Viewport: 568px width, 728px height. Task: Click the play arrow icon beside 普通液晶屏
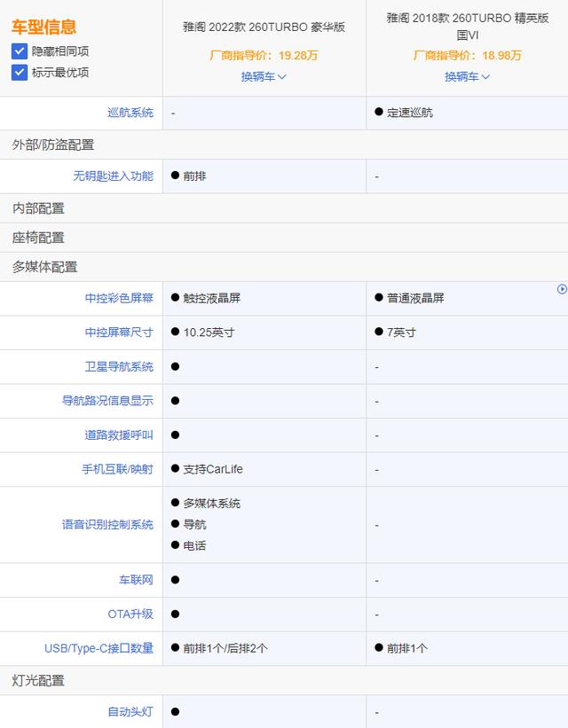click(x=562, y=289)
